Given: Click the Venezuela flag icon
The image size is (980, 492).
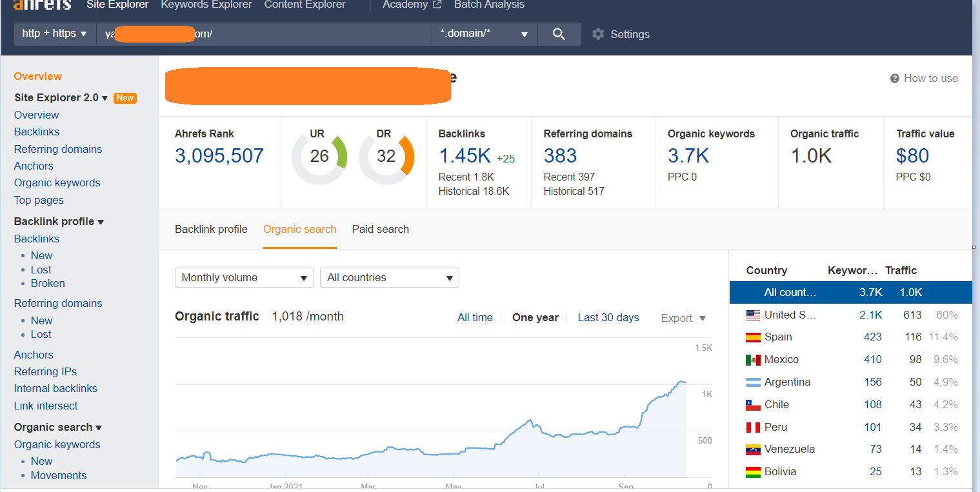Looking at the screenshot, I should tap(753, 449).
